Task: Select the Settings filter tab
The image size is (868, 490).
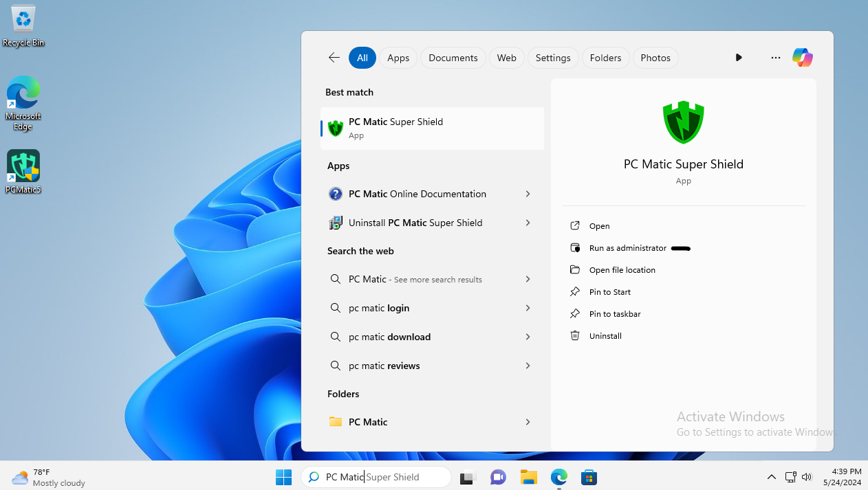Action: coord(553,58)
